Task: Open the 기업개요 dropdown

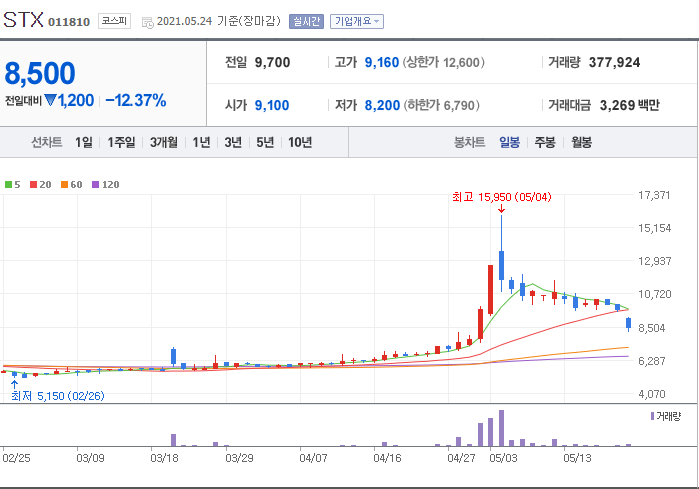Action: coord(357,21)
